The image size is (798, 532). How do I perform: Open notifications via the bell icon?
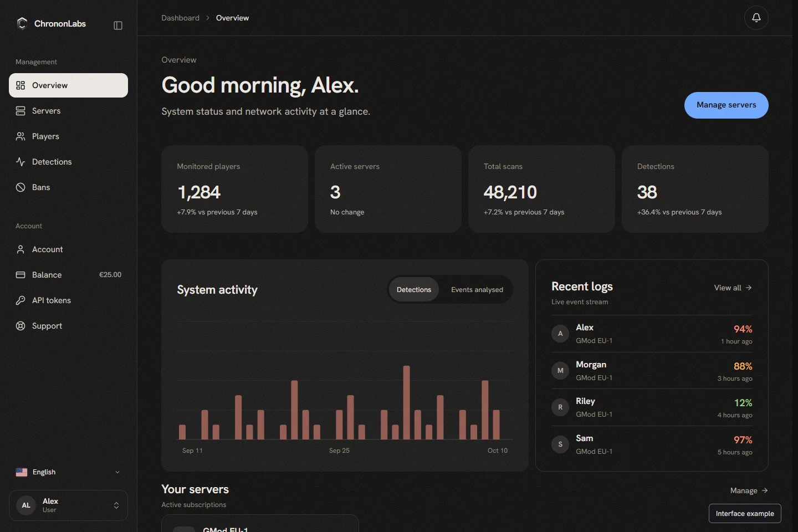click(x=756, y=18)
